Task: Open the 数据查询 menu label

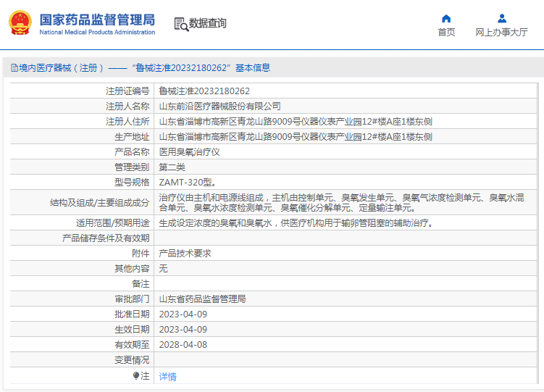Action: (x=208, y=24)
